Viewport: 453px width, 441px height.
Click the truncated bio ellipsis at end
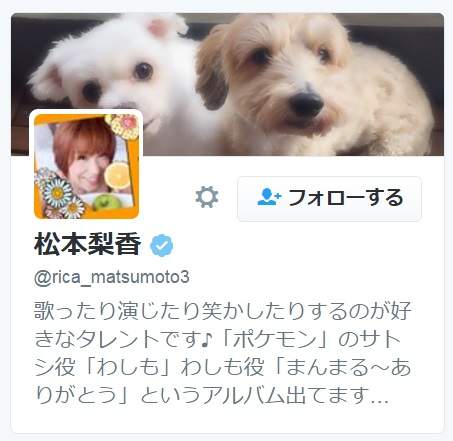380,400
